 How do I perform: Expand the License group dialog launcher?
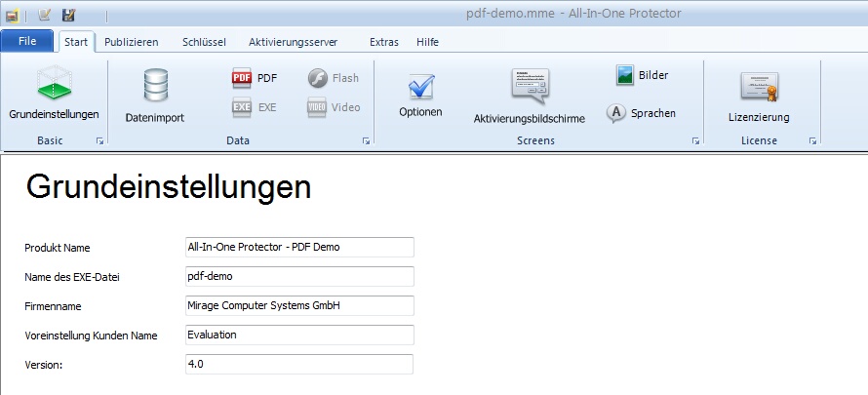pyautogui.click(x=811, y=142)
